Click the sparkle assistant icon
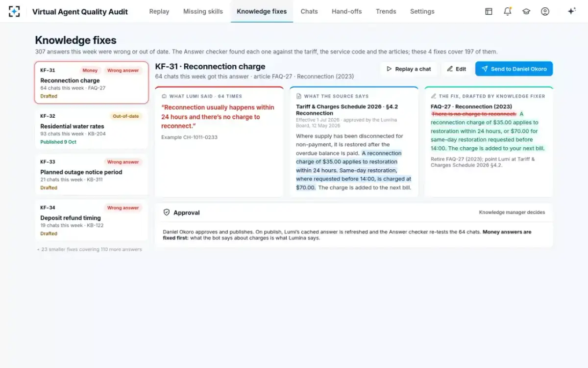Screen dimensions: 588x368 coord(571,11)
